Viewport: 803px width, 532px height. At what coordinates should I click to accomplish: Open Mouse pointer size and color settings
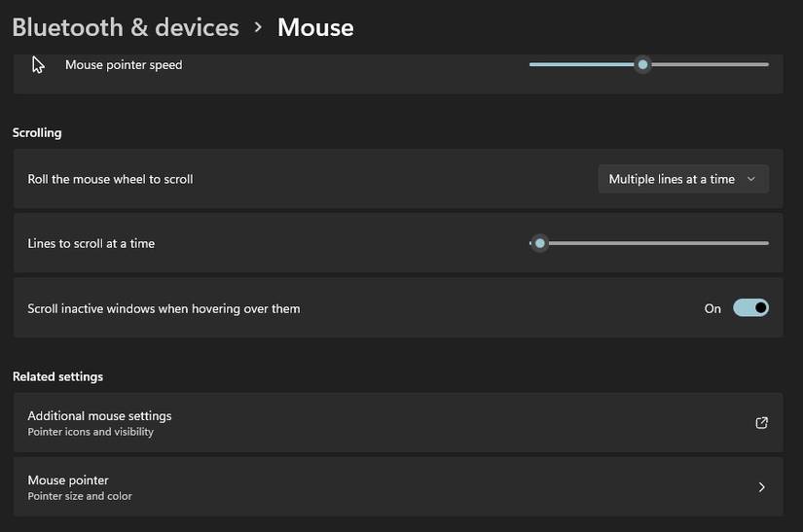68,480
